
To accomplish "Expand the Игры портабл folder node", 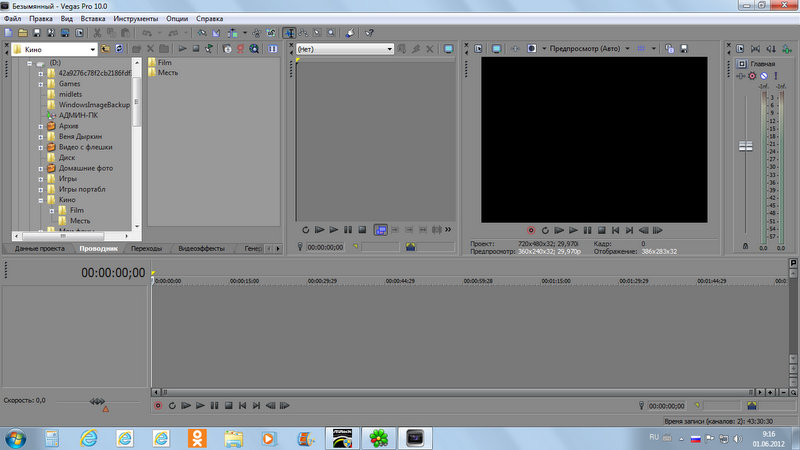I will [41, 190].
